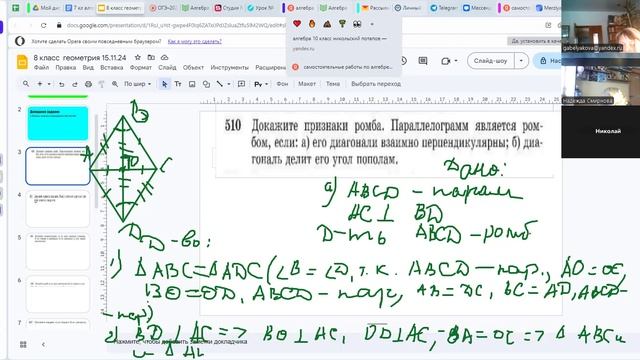Viewport: 640px width, 360px height.
Task: Click the browser address bar
Action: coord(176,25)
